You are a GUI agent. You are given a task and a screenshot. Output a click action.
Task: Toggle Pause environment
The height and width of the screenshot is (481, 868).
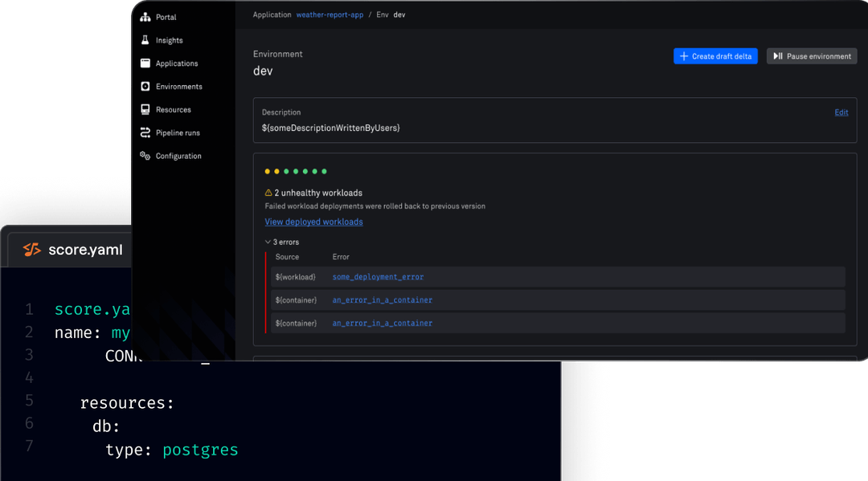coord(811,55)
